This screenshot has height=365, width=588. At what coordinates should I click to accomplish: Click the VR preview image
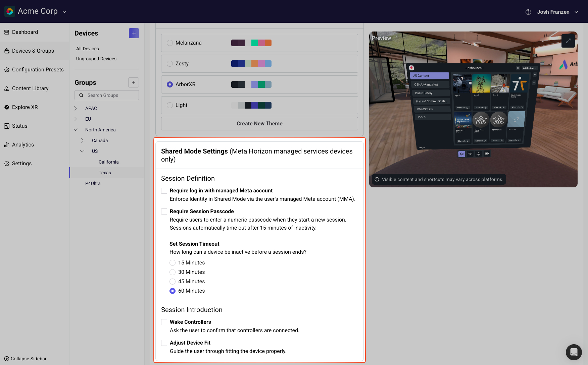473,109
